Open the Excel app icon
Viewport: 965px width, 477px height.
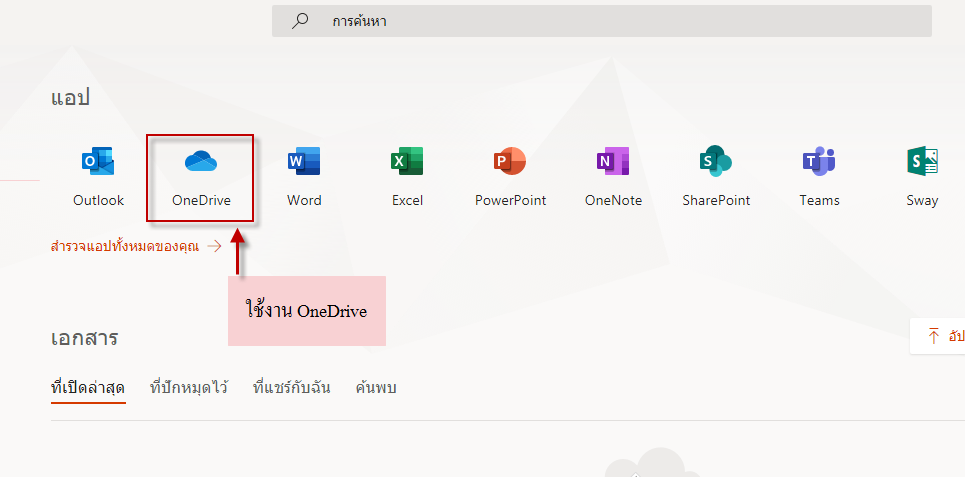pos(407,162)
